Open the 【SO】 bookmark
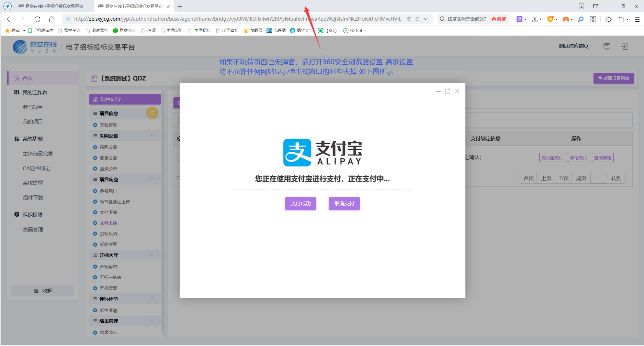 tap(328, 31)
